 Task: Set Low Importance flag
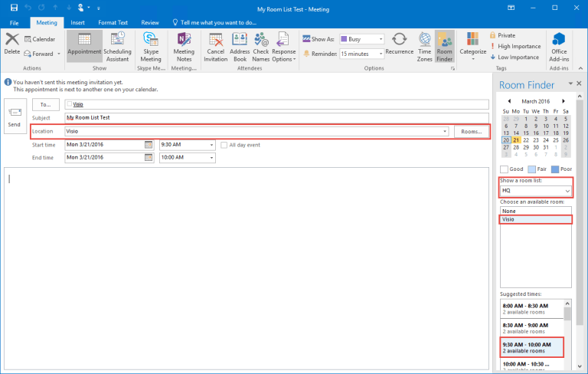pyautogui.click(x=514, y=57)
